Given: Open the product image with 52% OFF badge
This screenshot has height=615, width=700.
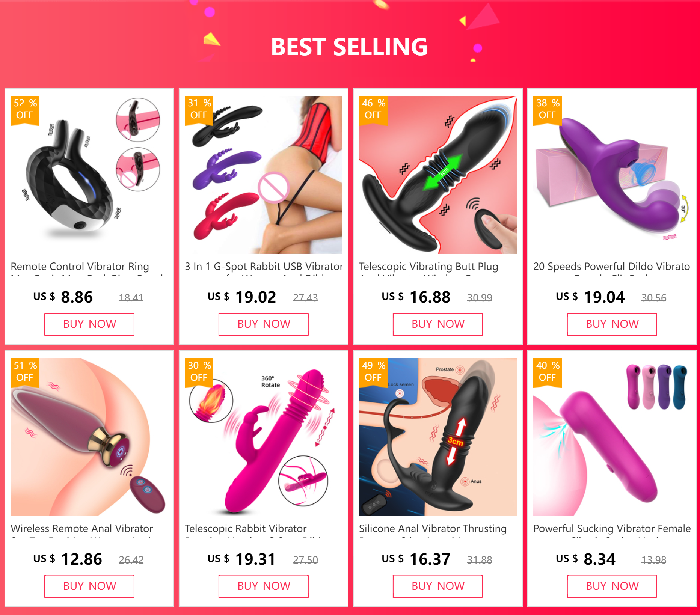Looking at the screenshot, I should 89,175.
